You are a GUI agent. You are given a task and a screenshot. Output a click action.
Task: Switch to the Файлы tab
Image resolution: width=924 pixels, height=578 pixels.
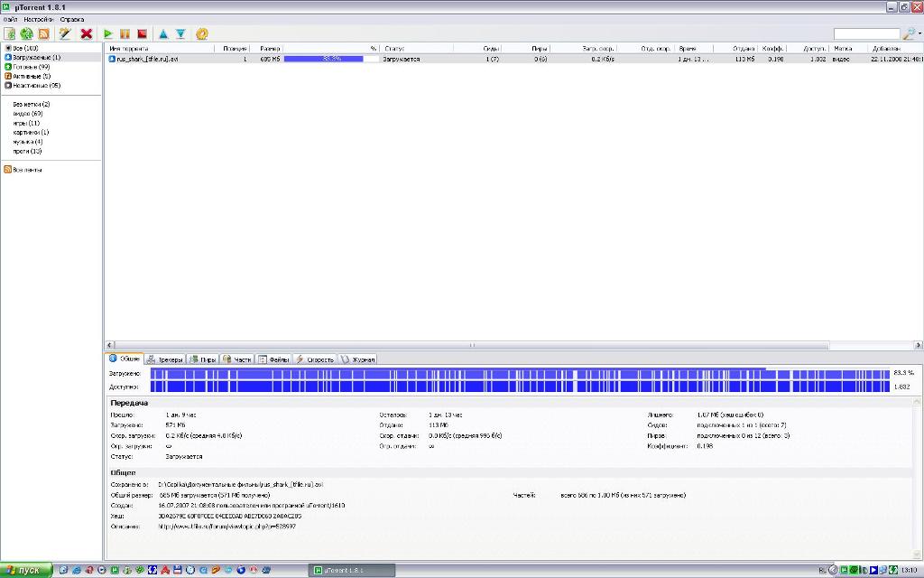273,359
